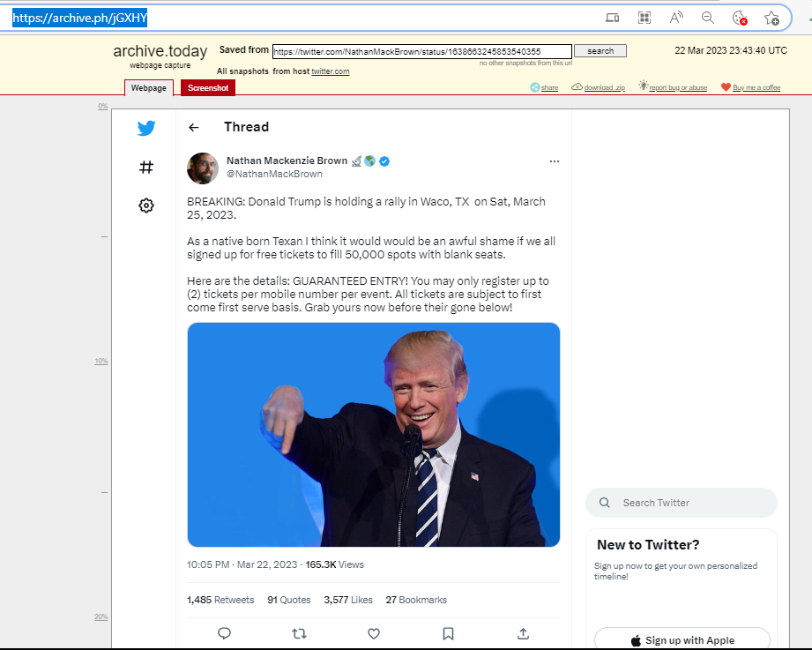
Task: View the 91 Quotes list
Action: 289,600
